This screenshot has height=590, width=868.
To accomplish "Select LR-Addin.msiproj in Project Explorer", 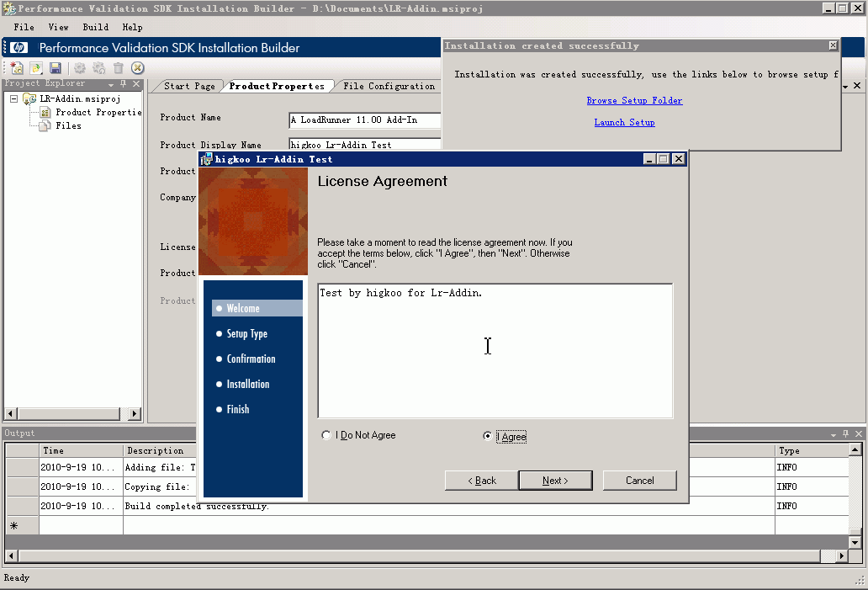I will point(80,98).
